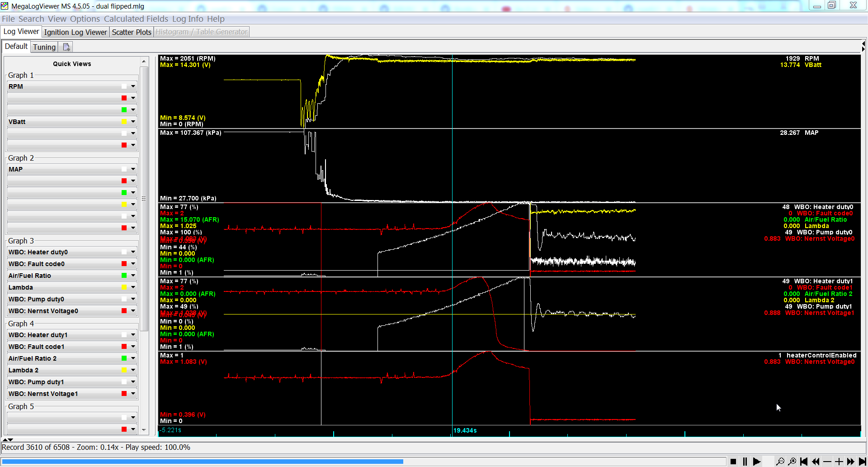The image size is (868, 467).
Task: Open the Lambda field dropdown
Action: coord(133,287)
